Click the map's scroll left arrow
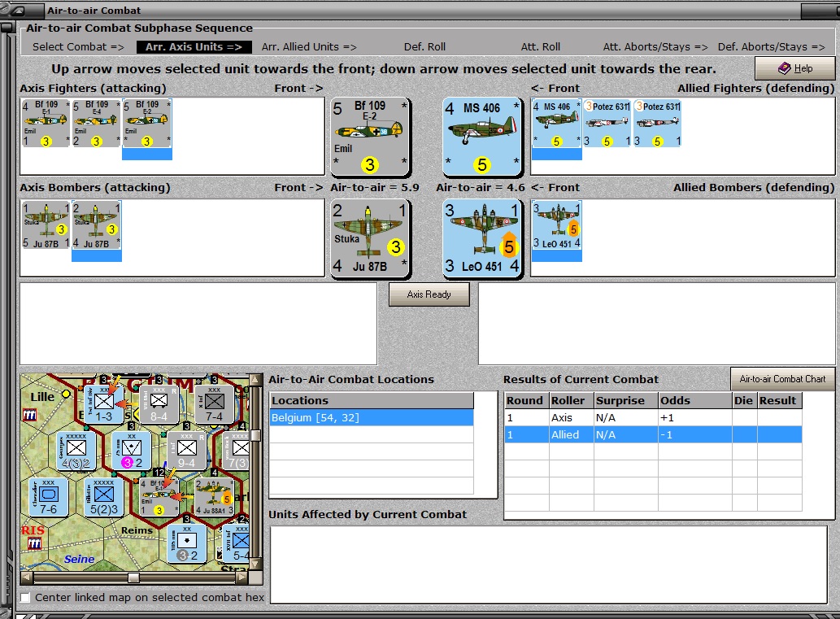 click(26, 578)
